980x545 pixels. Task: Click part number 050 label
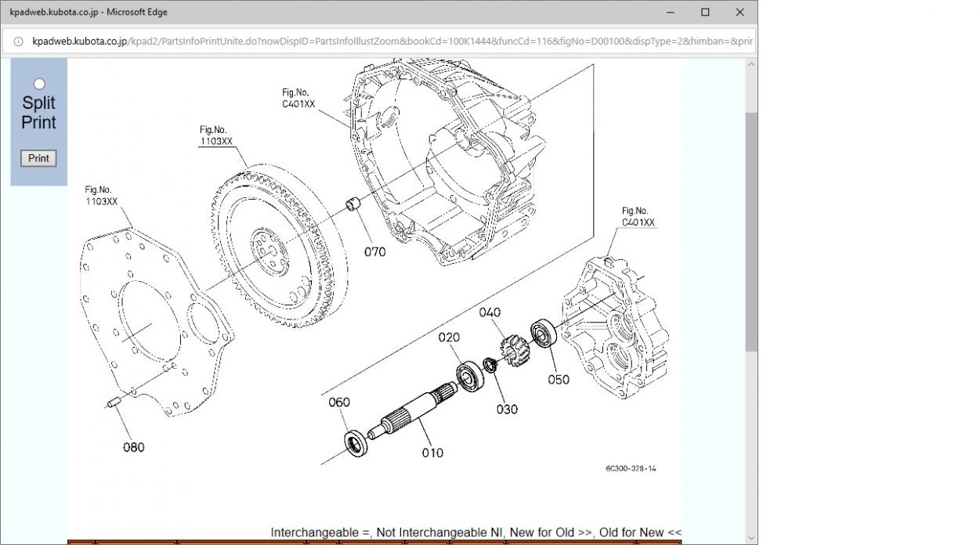(x=559, y=380)
